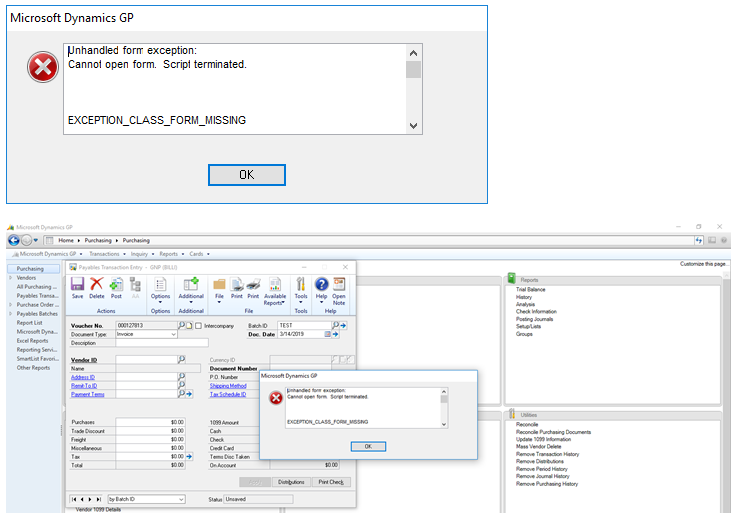Open the Additional toolbar icon
Image resolution: width=738 pixels, height=520 pixels.
191,284
